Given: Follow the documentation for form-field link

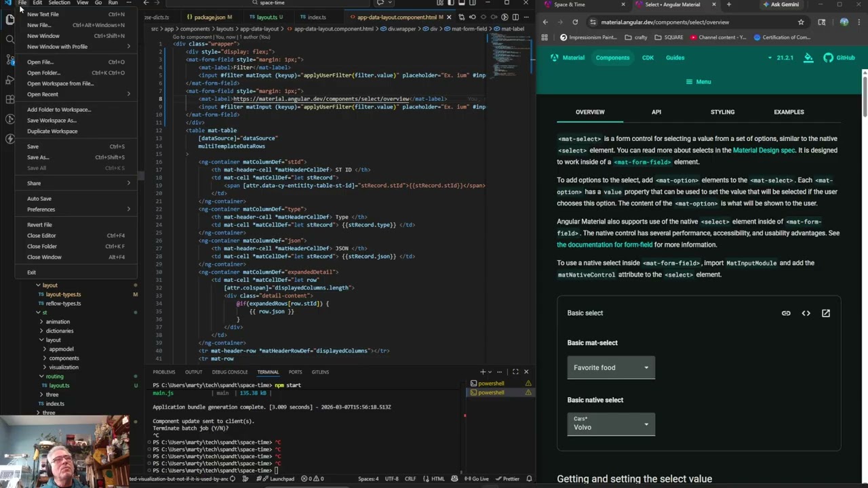Looking at the screenshot, I should click(605, 245).
